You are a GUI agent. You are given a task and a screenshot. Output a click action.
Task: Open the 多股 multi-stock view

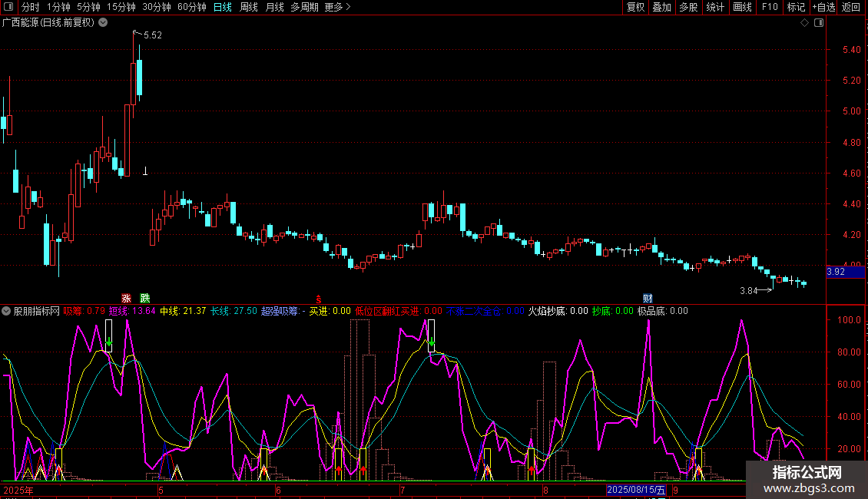tap(689, 7)
